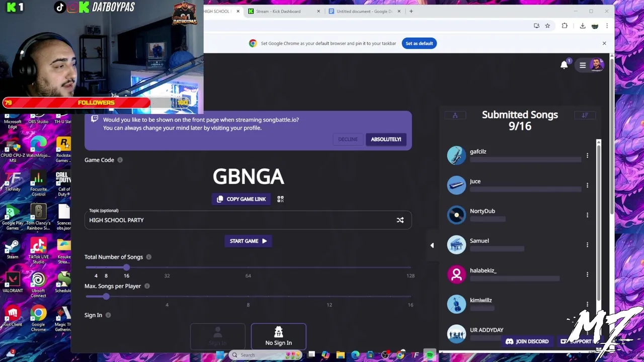Click the QR code icon next to Copy Game Link
The image size is (644, 362).
click(x=280, y=199)
